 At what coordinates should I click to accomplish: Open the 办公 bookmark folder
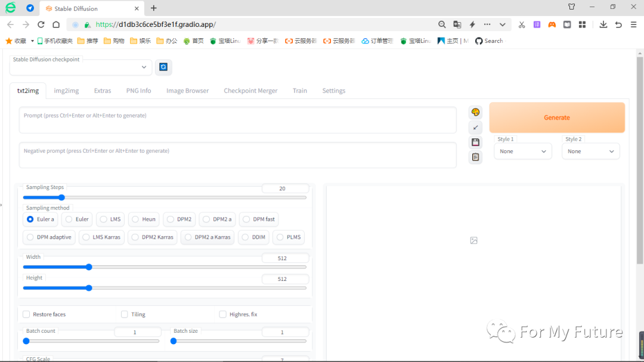167,41
